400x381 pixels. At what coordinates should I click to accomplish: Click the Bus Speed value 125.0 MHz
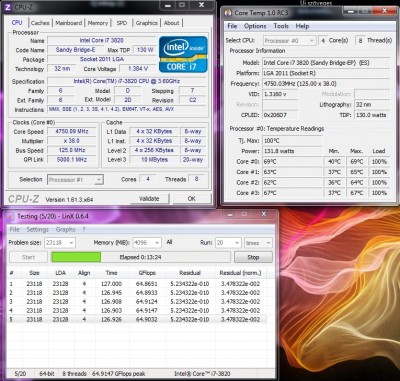pyautogui.click(x=72, y=150)
